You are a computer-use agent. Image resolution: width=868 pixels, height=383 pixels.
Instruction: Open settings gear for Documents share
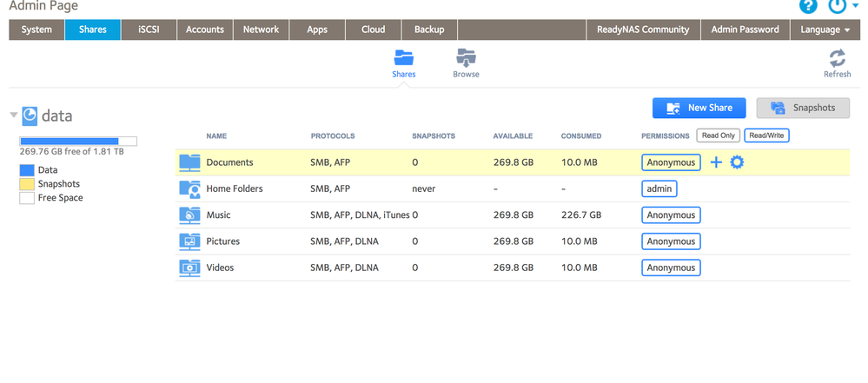[x=737, y=162]
